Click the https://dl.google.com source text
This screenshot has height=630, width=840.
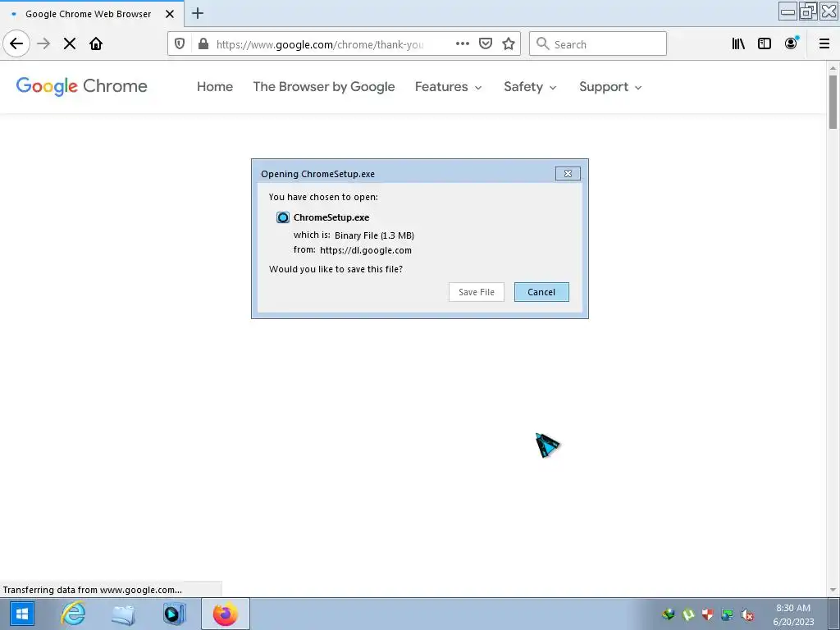coord(366,250)
